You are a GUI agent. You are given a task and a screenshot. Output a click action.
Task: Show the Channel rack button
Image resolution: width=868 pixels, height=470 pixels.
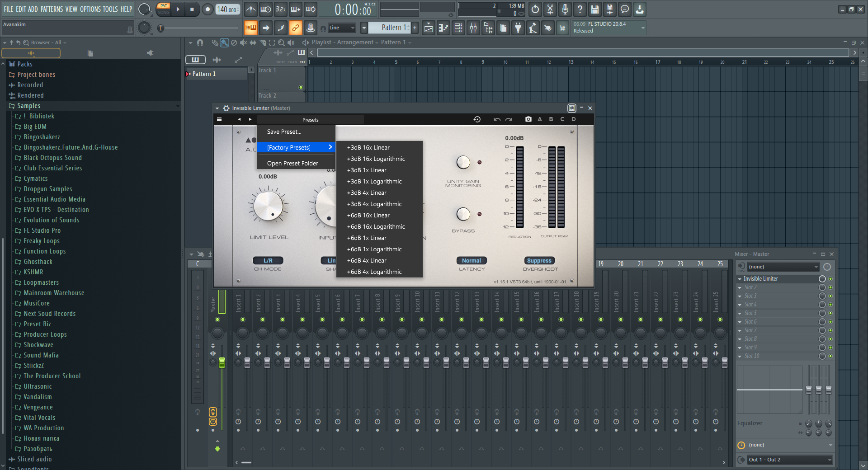(x=458, y=28)
